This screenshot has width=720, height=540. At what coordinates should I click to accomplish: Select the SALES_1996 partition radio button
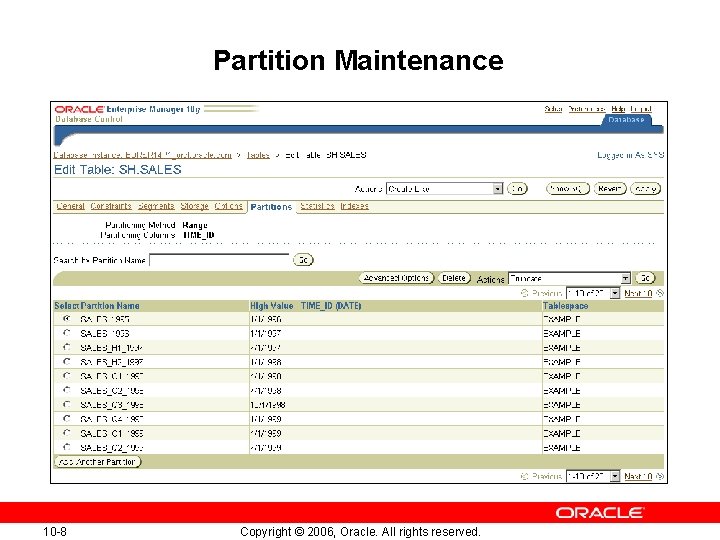coord(67,333)
